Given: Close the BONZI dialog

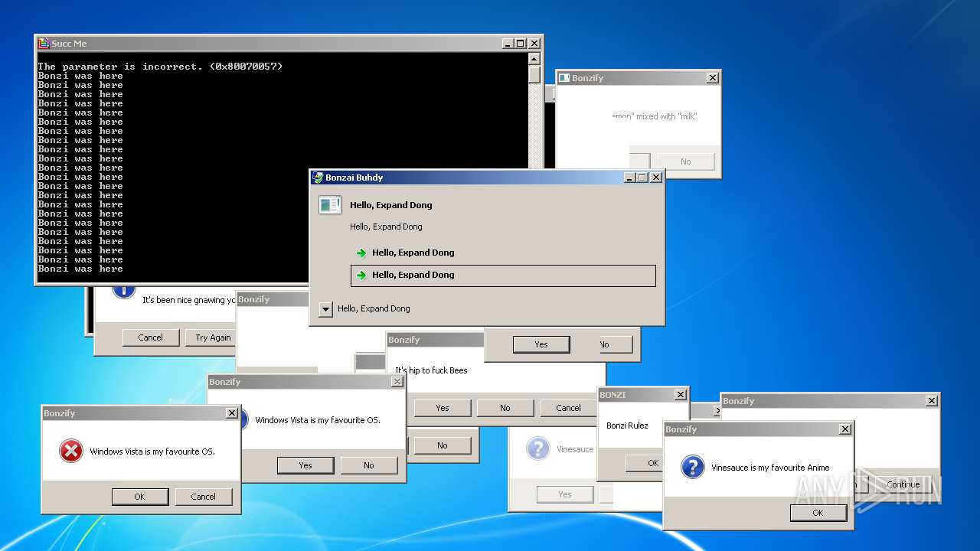Looking at the screenshot, I should (x=680, y=395).
